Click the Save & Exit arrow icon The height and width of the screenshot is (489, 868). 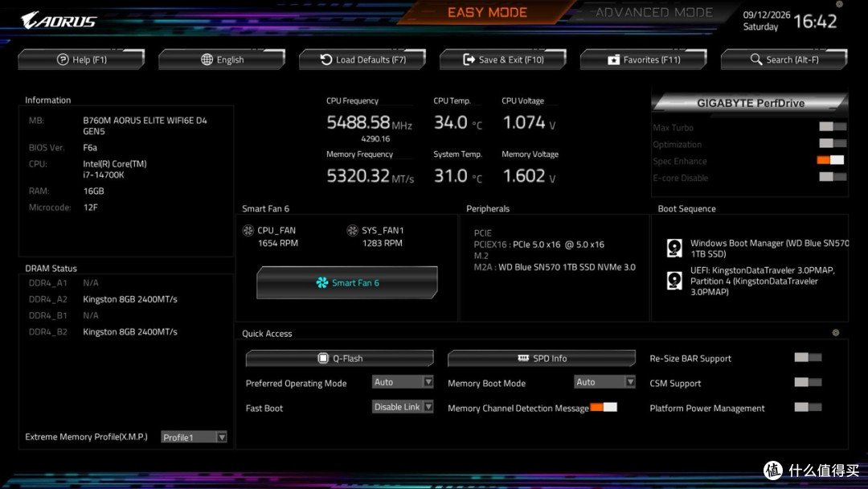click(x=469, y=60)
